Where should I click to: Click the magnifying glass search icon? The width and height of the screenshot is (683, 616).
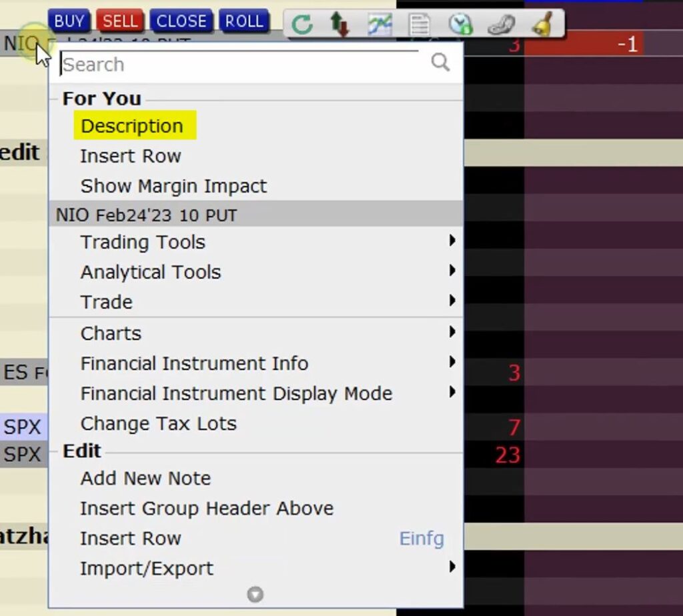click(440, 63)
